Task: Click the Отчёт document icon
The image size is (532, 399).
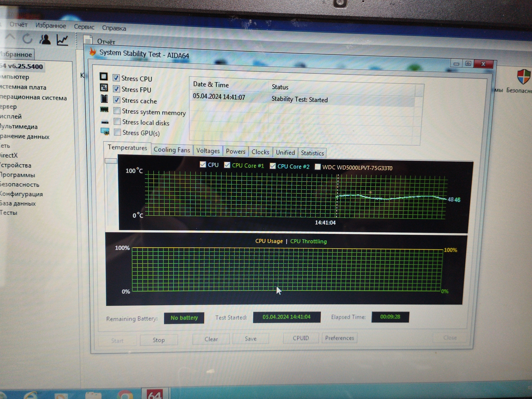Action: 88,40
